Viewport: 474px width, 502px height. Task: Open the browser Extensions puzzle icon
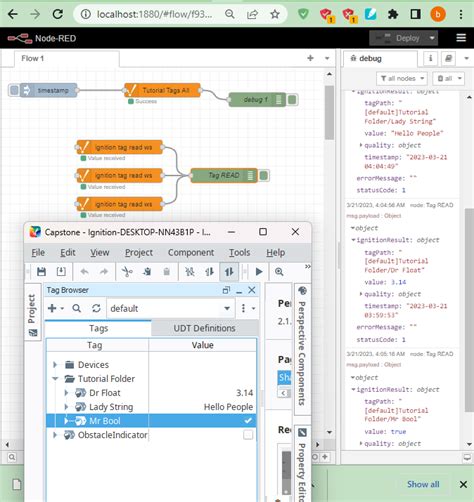[x=393, y=14]
